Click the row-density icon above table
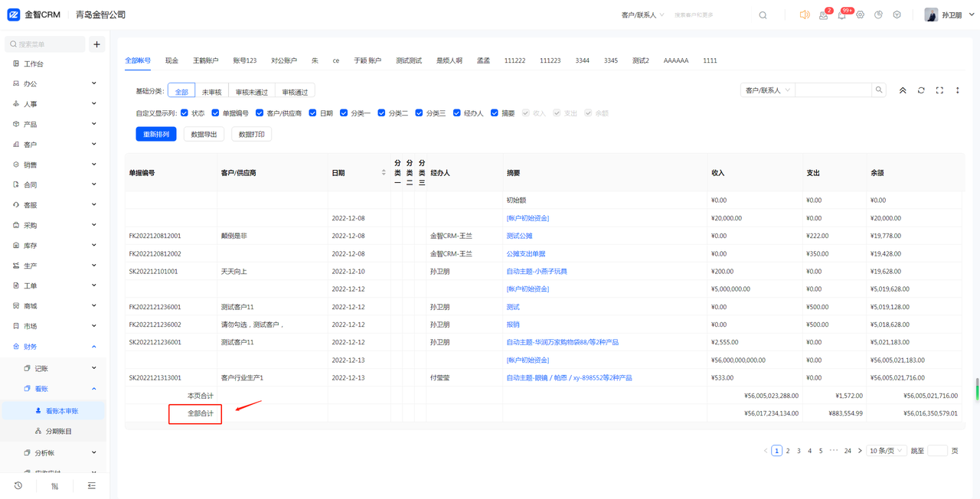The height and width of the screenshot is (499, 980). (958, 90)
